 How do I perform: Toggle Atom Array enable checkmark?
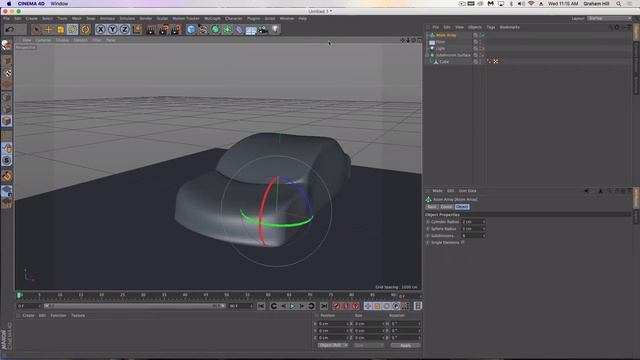pyautogui.click(x=482, y=35)
